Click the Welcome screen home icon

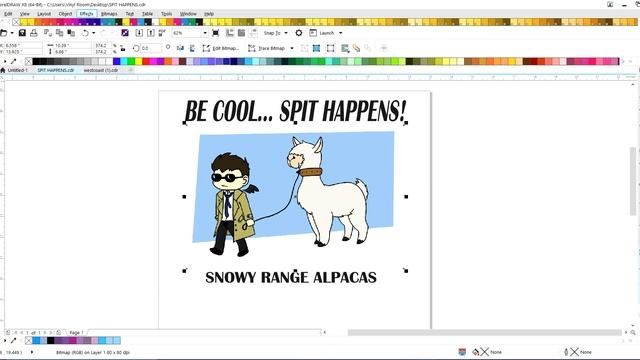(3, 70)
